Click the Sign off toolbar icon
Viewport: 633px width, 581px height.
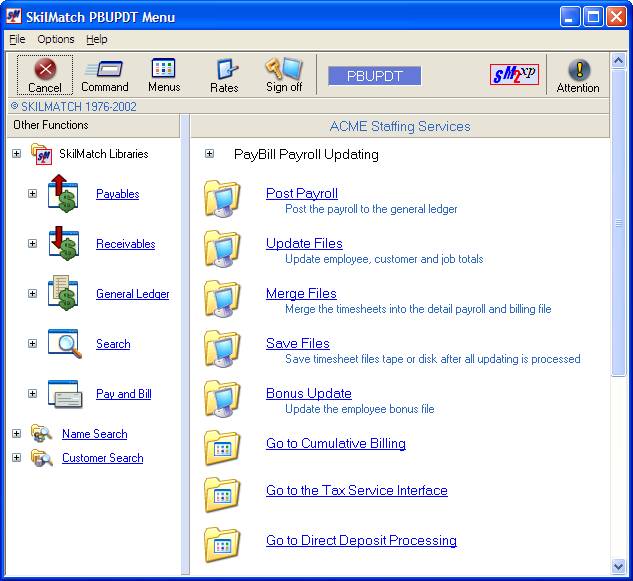click(x=284, y=68)
